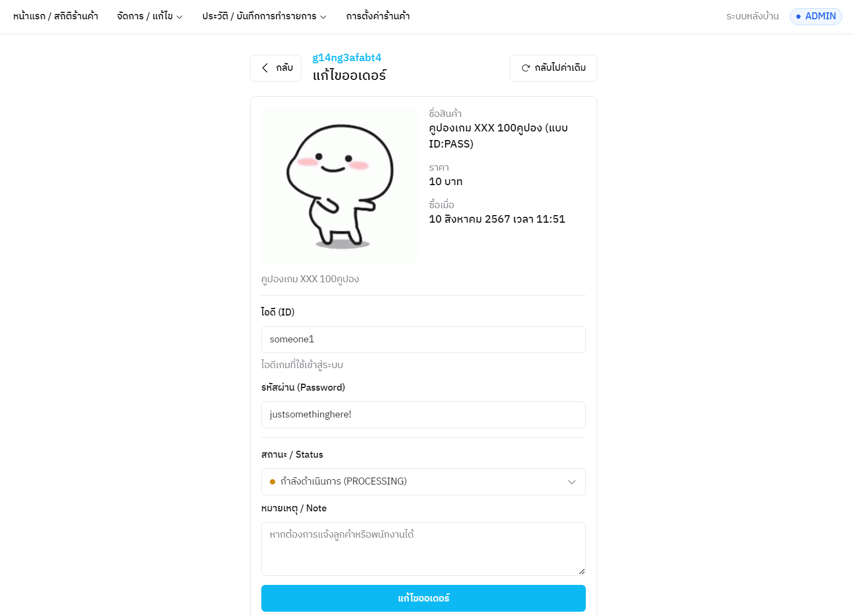Click the refresh icon in กลับไปค่าเดิม

coord(526,68)
